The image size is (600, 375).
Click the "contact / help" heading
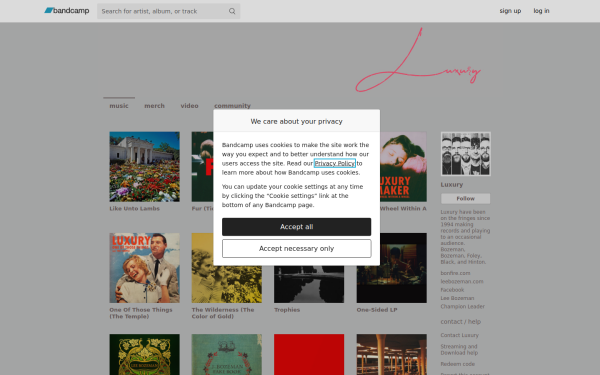[x=461, y=322]
